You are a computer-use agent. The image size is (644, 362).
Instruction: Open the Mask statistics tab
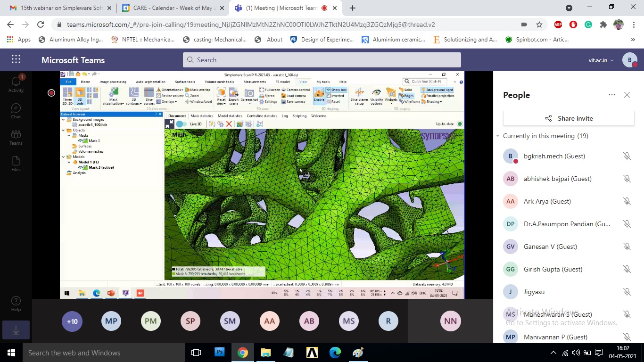click(201, 116)
